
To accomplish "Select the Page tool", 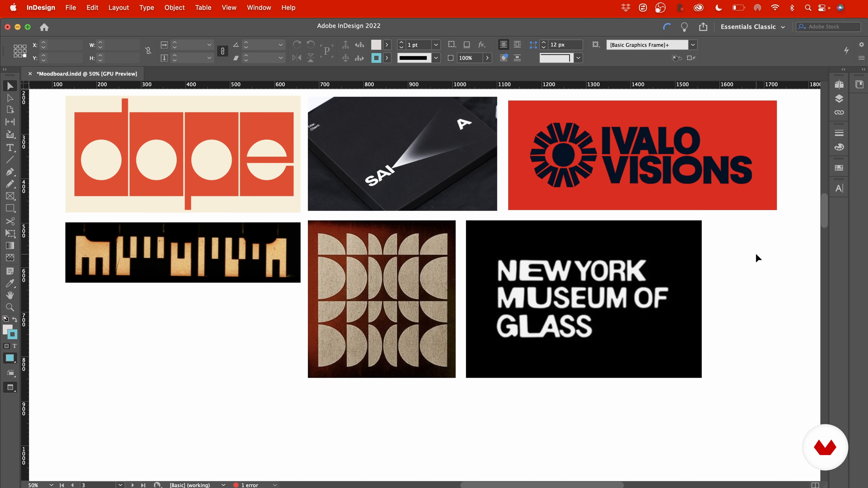I will [x=10, y=110].
